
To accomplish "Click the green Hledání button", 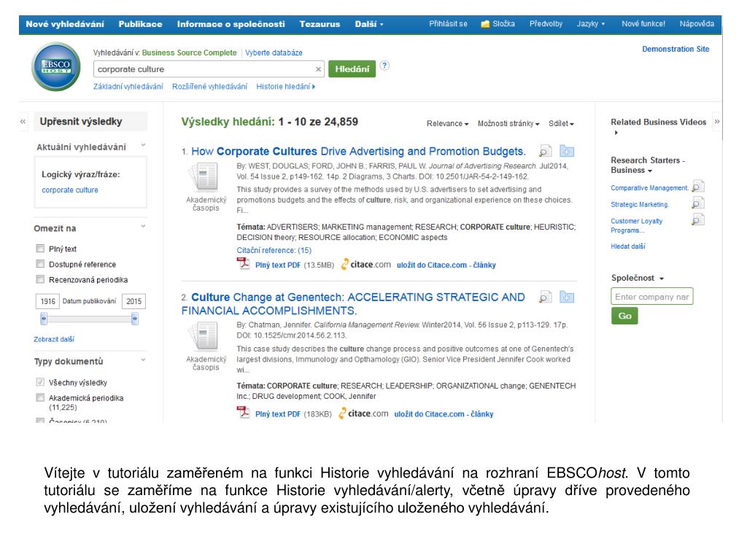I will click(352, 69).
